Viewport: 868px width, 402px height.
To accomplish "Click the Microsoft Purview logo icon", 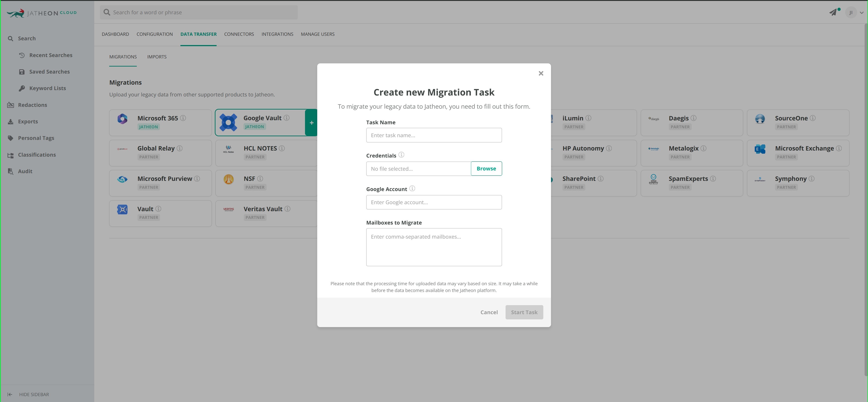I will tap(122, 179).
